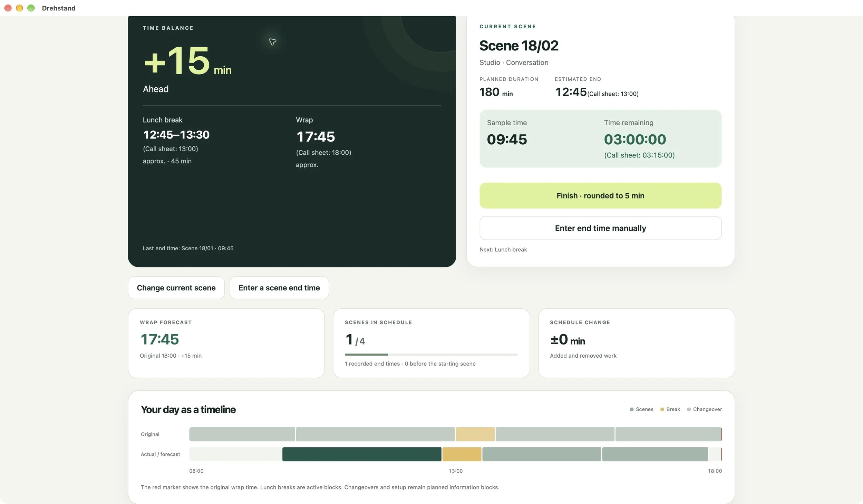This screenshot has width=863, height=504.
Task: Click Original 18:00 · +15 min text
Action: pos(171,356)
